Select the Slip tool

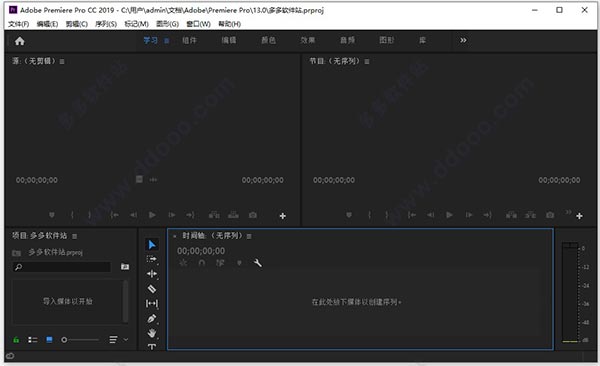152,304
